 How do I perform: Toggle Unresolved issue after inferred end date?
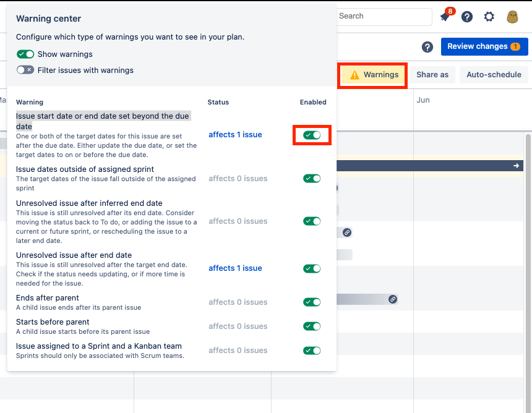point(312,221)
